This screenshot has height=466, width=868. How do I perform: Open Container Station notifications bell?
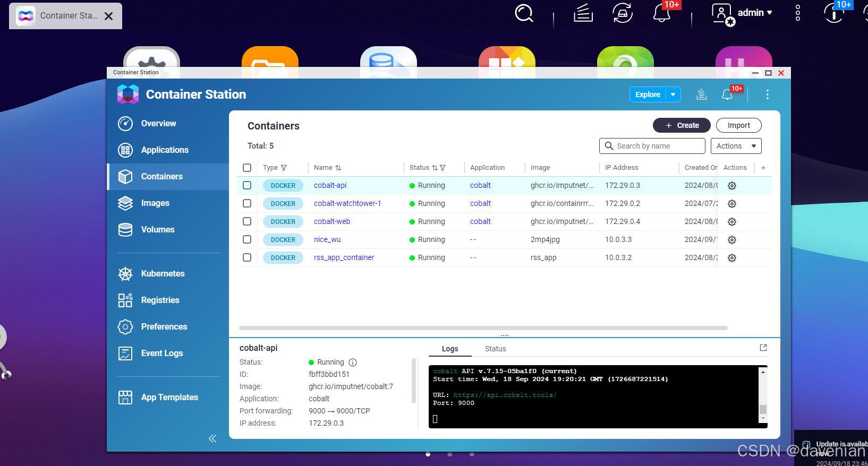[x=727, y=94]
